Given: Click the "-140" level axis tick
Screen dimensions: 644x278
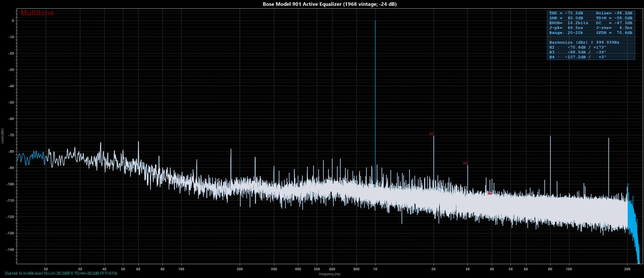Looking at the screenshot, I should [10, 250].
